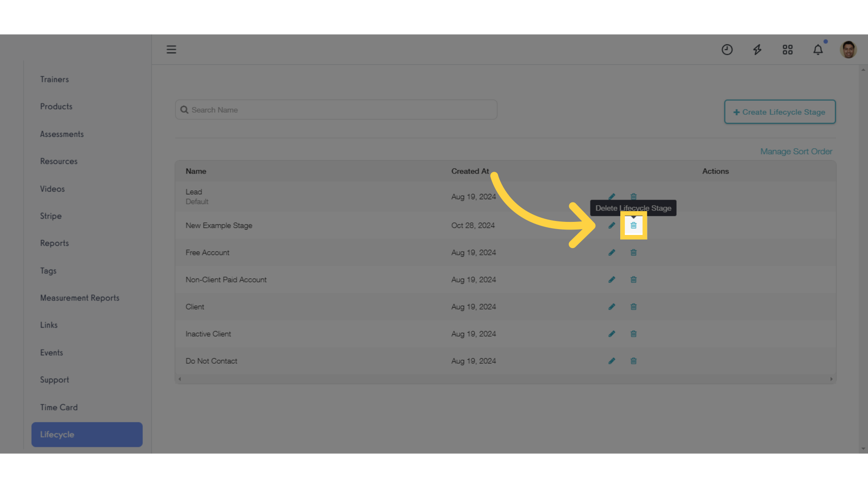Edit the Lead lifecycle stage with pencil icon
Screen dimensions: 868x488
612,197
